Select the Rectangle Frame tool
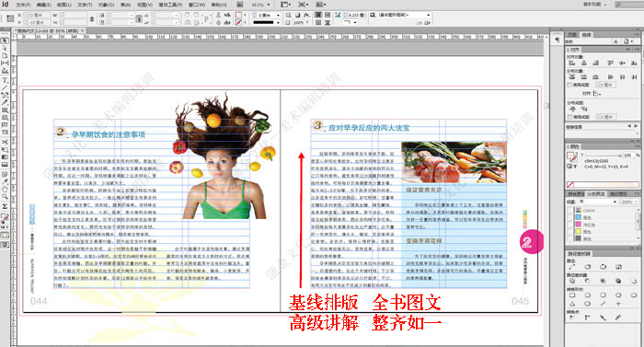Image resolution: width=644 pixels, height=347 pixels. (x=5, y=110)
